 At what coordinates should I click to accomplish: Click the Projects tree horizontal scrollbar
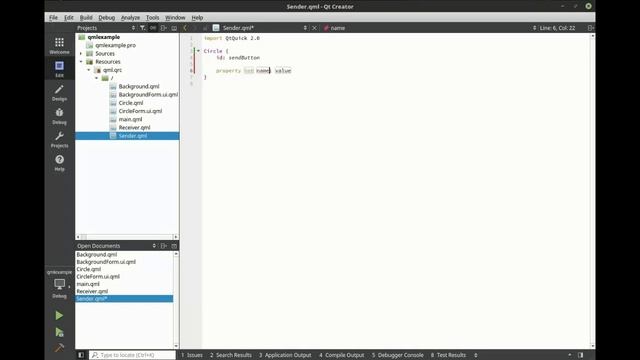tap(127, 237)
